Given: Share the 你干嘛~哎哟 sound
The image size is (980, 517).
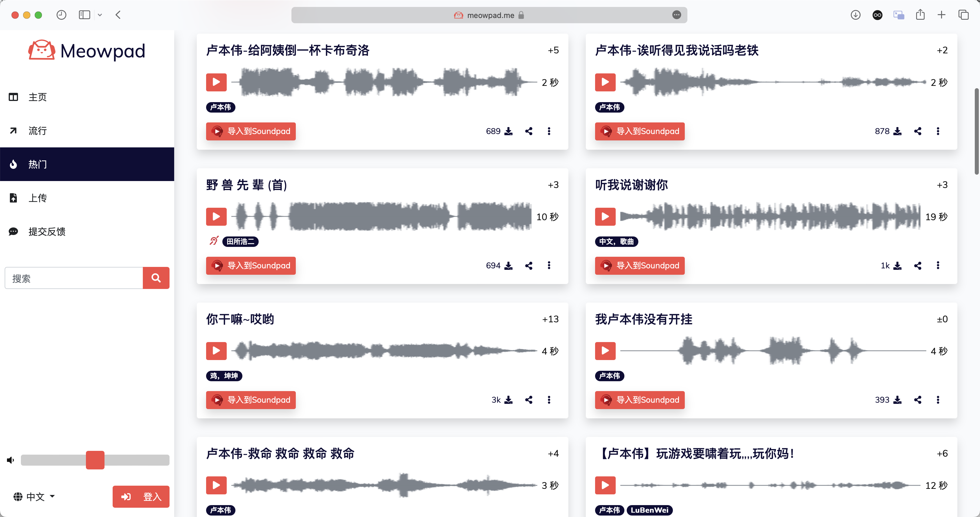Looking at the screenshot, I should 528,400.
